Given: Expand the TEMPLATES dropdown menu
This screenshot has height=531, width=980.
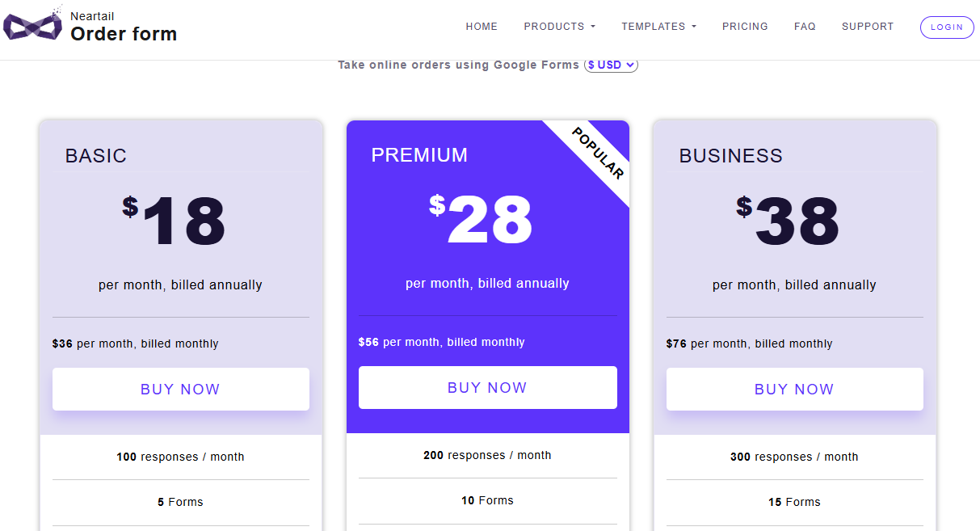Looking at the screenshot, I should (x=658, y=27).
